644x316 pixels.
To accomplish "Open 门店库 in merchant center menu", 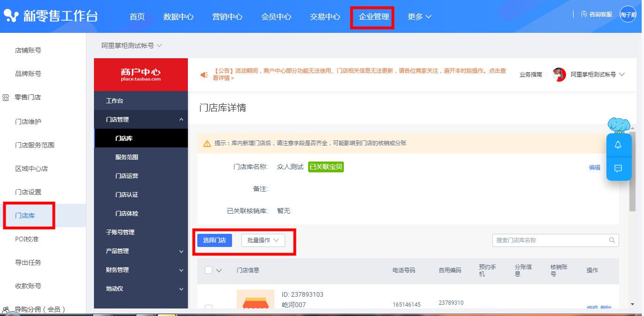I will pos(141,139).
